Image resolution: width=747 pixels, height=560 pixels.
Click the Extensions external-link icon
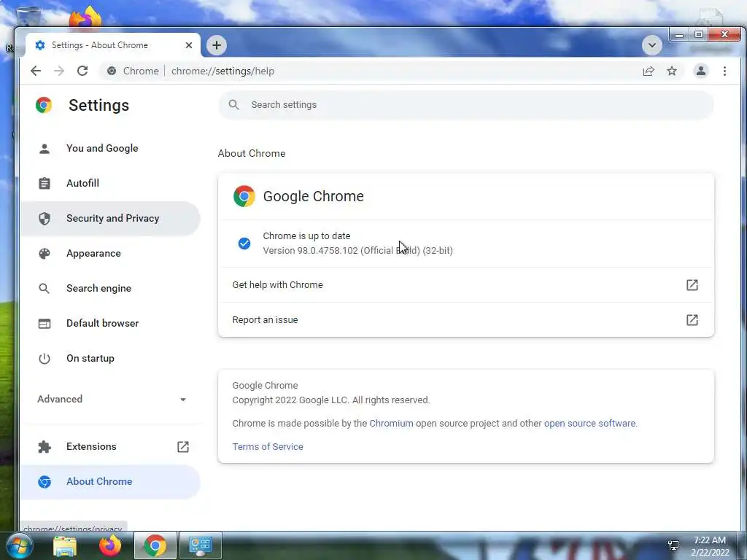[x=183, y=447]
